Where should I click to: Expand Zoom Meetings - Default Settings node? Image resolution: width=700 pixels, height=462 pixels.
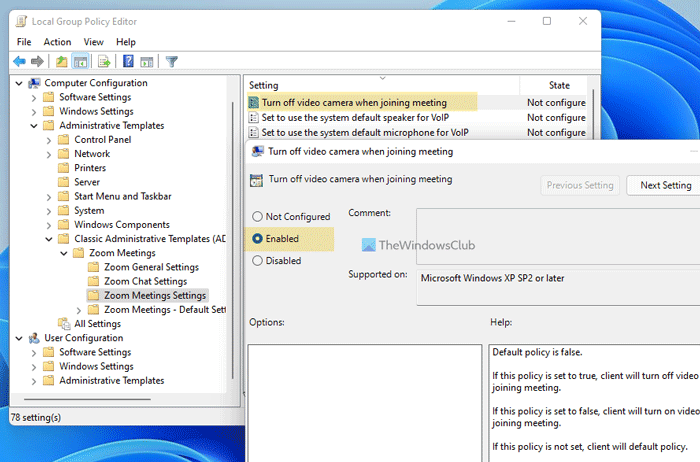[80, 310]
